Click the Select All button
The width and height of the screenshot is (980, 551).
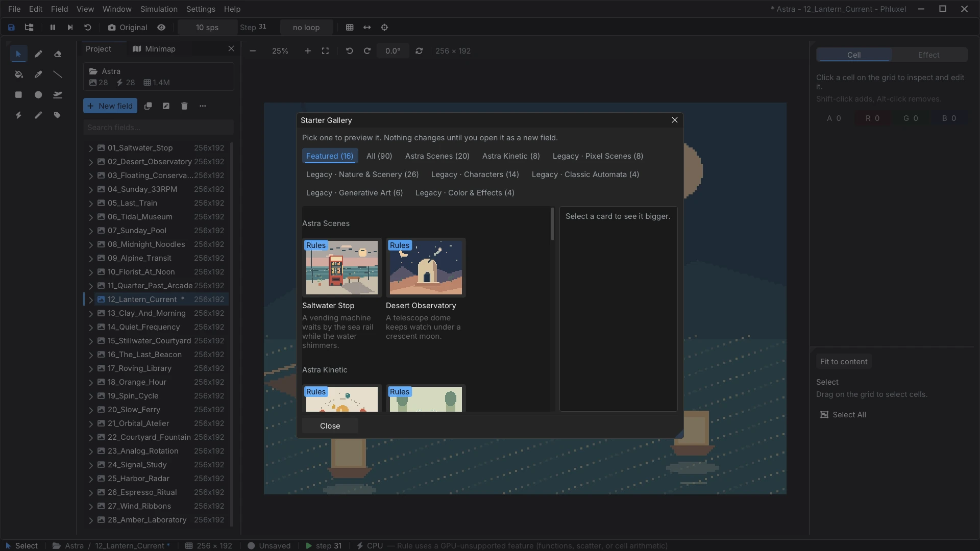point(843,415)
